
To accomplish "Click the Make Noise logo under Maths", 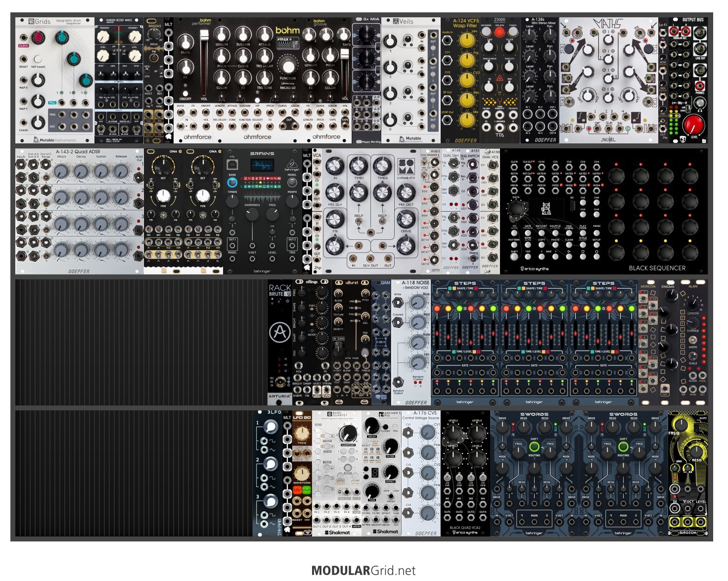I will (608, 140).
